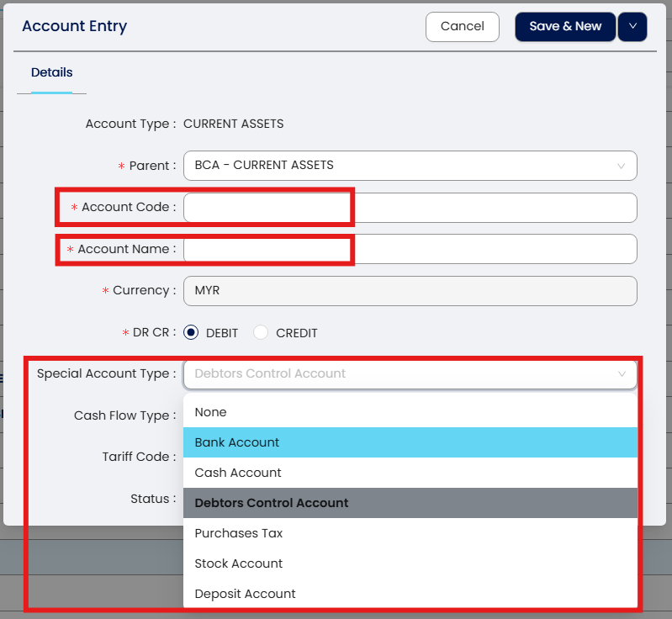The height and width of the screenshot is (619, 672).
Task: Click the Save & New button
Action: click(x=565, y=27)
